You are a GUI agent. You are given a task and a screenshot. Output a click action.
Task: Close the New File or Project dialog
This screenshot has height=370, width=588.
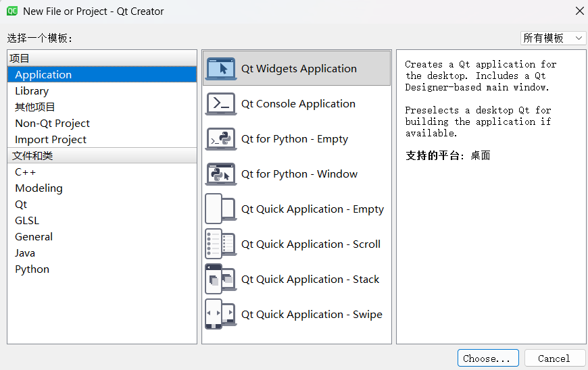click(580, 11)
